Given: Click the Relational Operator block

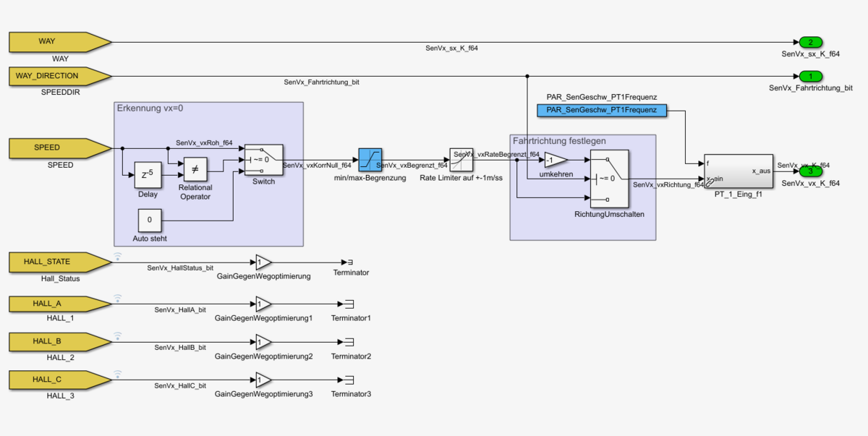Looking at the screenshot, I should (x=195, y=171).
